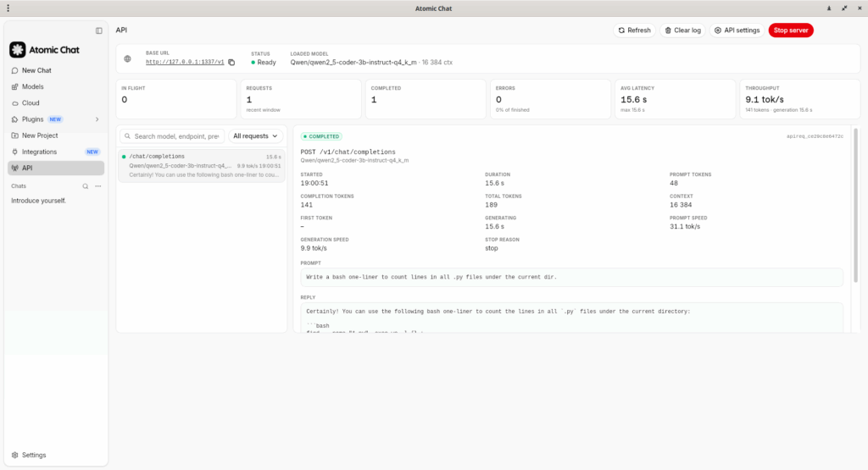868x470 pixels.
Task: Stop the server
Action: [791, 30]
